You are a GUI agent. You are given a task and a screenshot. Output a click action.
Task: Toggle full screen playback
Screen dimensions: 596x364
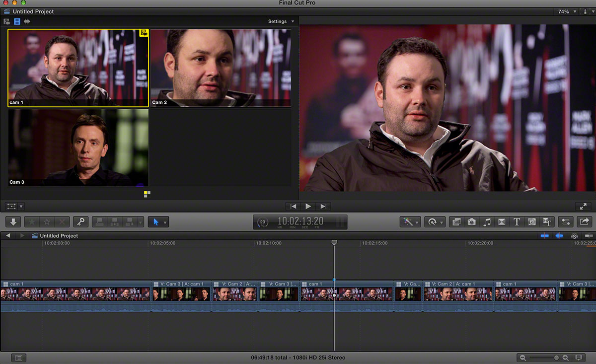click(x=583, y=206)
